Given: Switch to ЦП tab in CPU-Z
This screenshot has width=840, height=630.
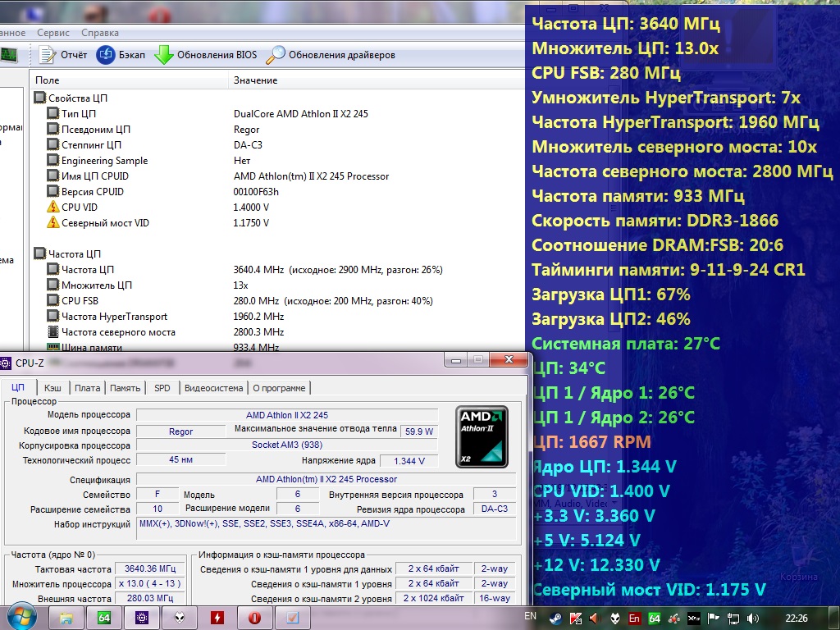Looking at the screenshot, I should 18,387.
